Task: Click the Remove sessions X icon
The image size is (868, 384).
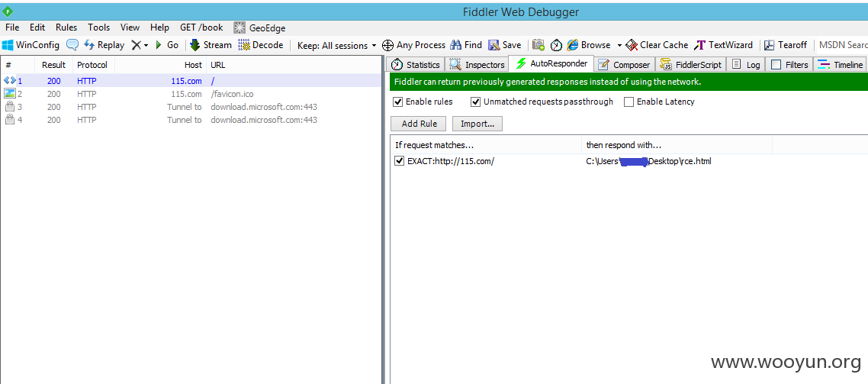Action: coord(137,46)
